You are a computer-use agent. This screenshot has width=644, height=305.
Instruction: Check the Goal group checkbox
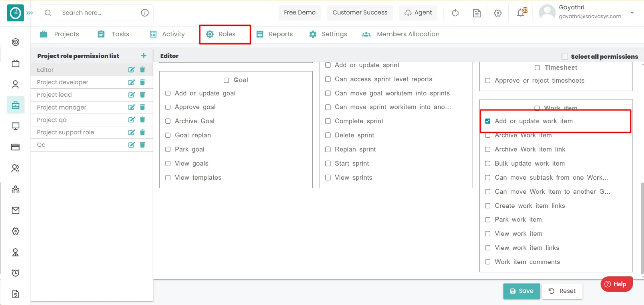coord(226,80)
